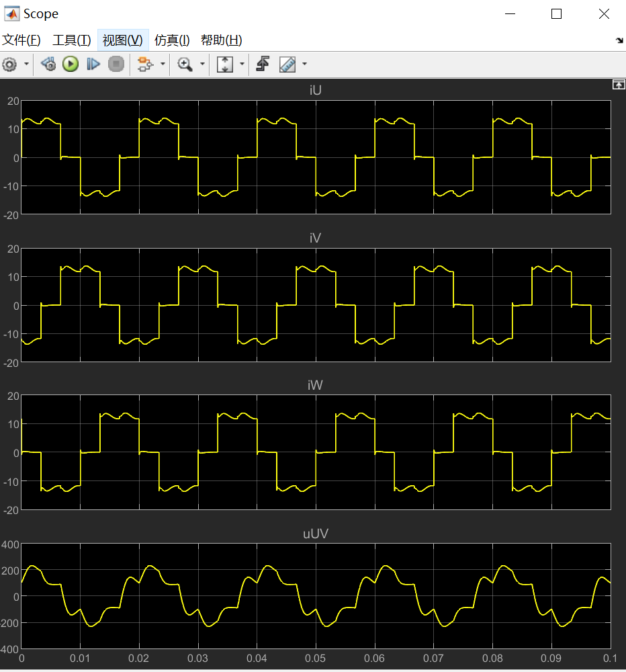Click the 0.05 time axis label

coord(316,659)
